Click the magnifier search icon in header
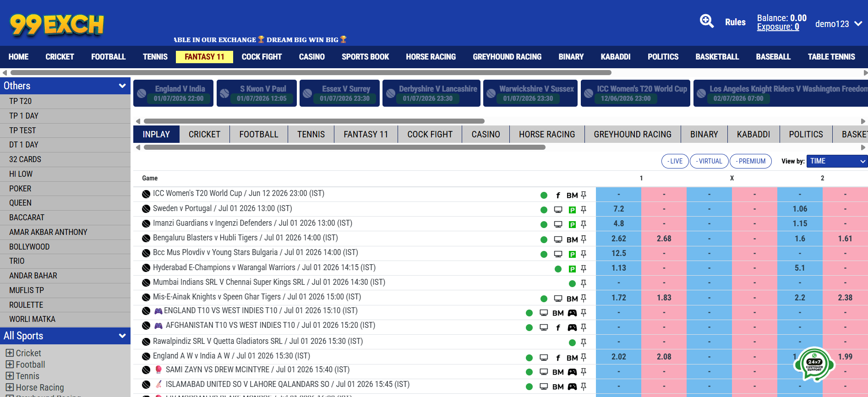The height and width of the screenshot is (397, 868). 707,21
